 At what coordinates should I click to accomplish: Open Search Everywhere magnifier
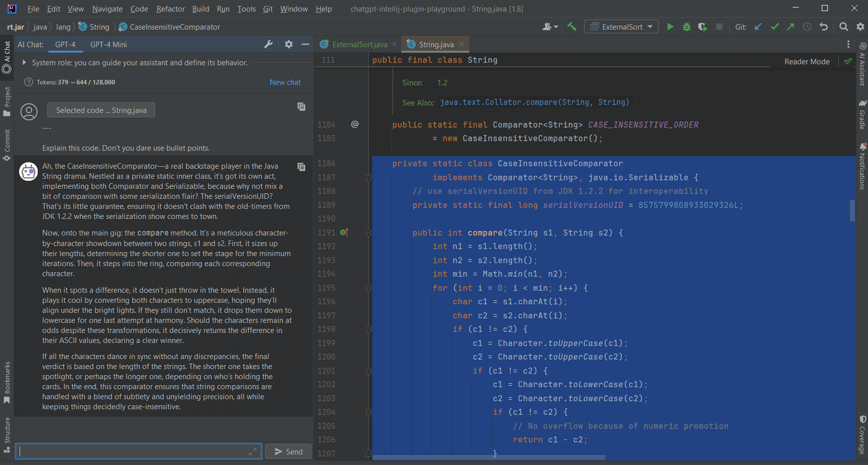[x=844, y=27]
